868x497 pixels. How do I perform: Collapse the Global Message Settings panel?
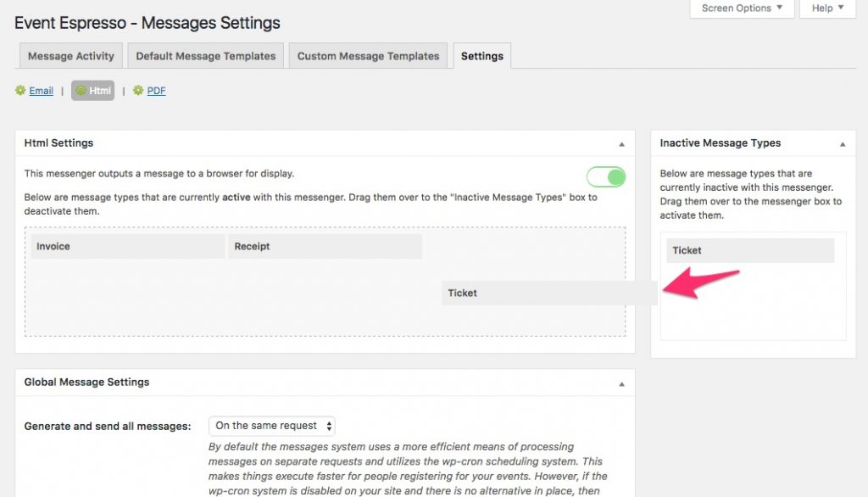pyautogui.click(x=621, y=384)
